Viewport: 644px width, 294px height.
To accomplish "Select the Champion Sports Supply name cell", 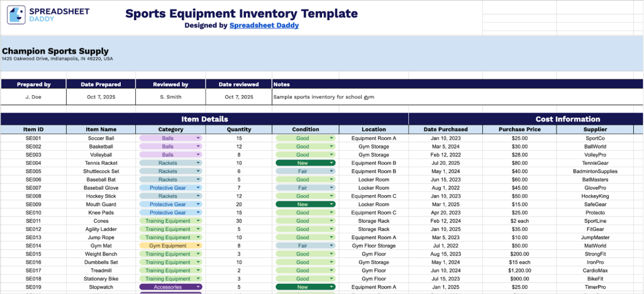I will tap(55, 52).
